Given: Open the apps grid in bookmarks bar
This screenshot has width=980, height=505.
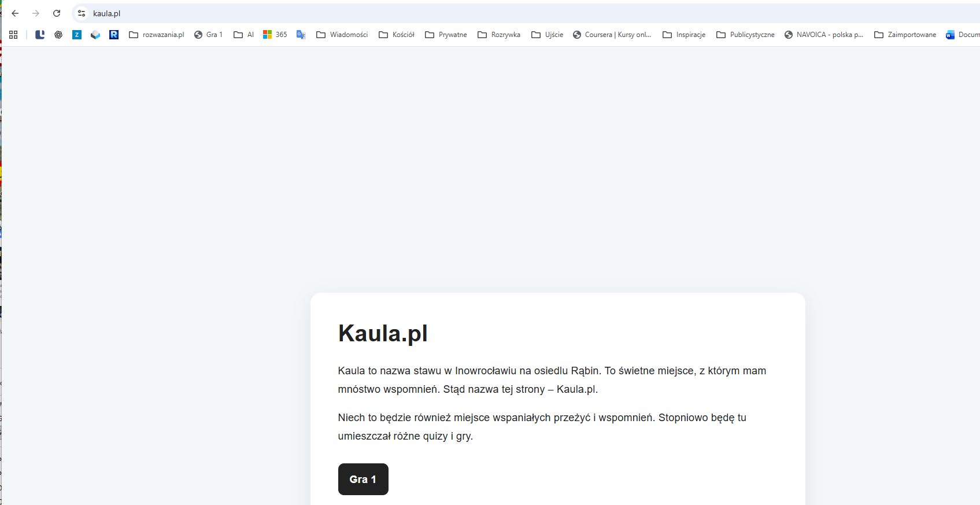Looking at the screenshot, I should click(x=13, y=35).
